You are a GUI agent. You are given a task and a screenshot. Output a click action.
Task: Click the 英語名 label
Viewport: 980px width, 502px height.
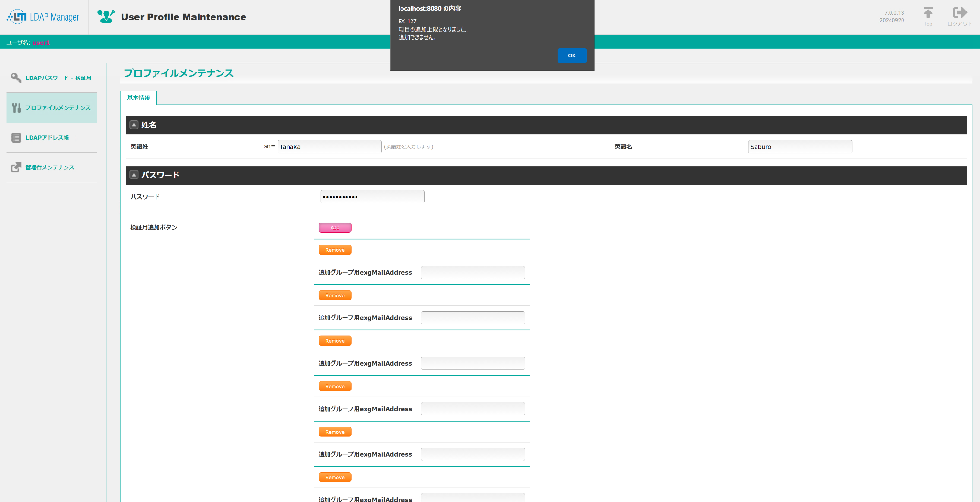(623, 146)
